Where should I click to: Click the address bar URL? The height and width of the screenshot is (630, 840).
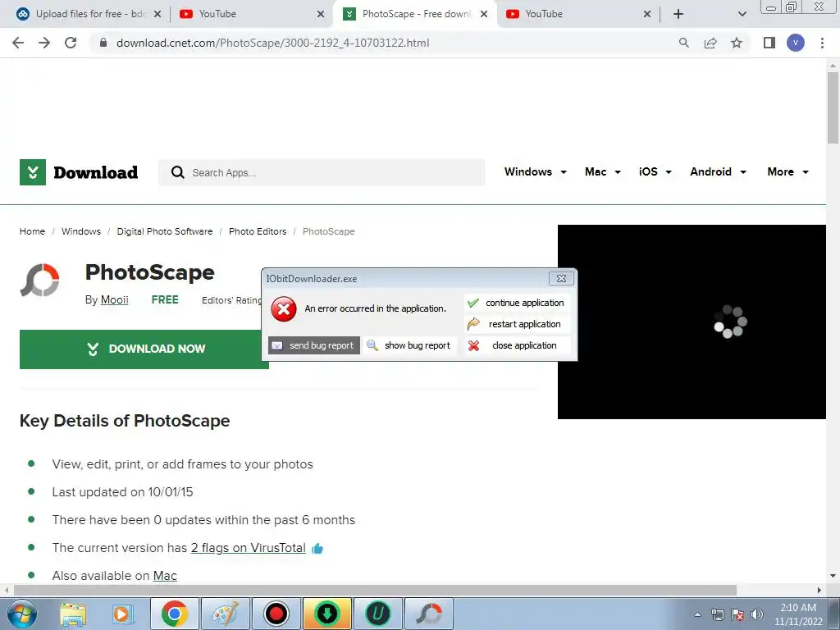[272, 43]
